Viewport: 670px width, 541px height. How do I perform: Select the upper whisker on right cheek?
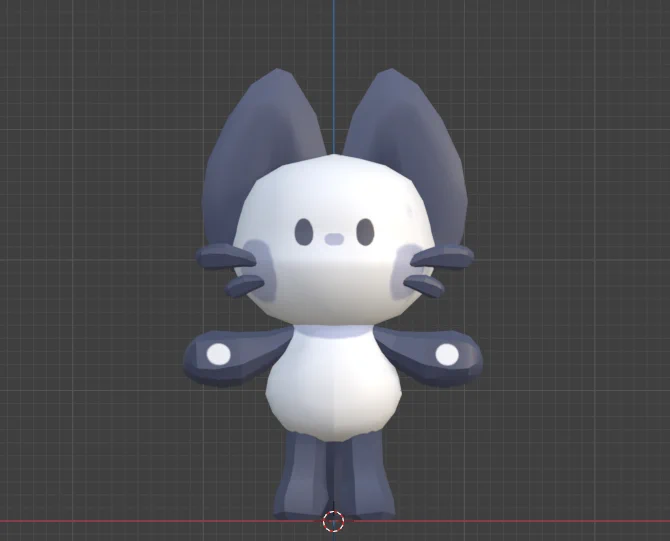(x=443, y=256)
